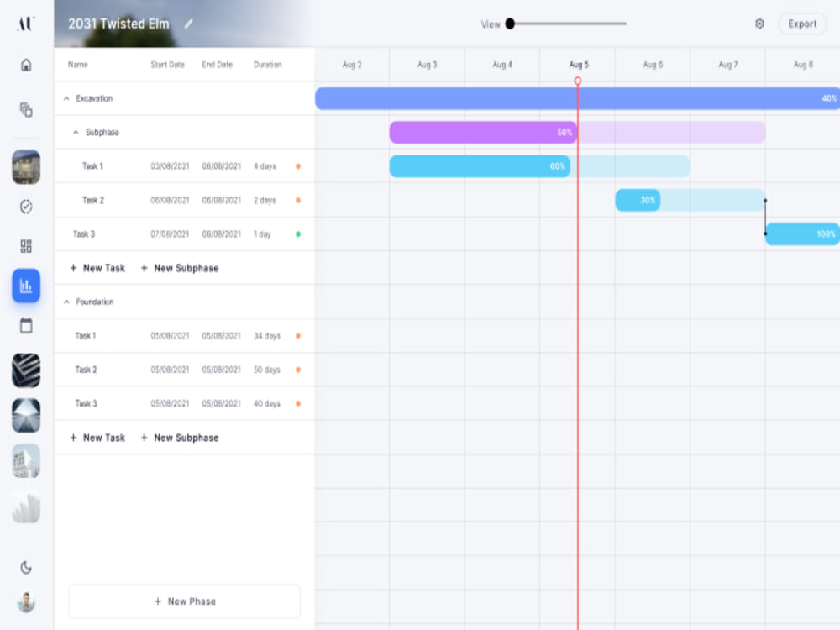Click the Aug 5 current-date marker
Screen dimensions: 840x630
pos(578,81)
